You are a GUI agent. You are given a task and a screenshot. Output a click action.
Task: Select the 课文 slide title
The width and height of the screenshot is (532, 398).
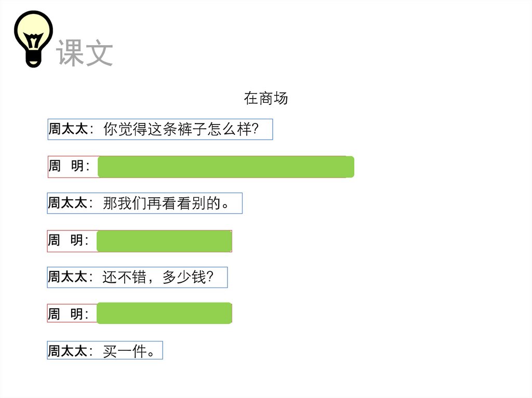tap(85, 52)
